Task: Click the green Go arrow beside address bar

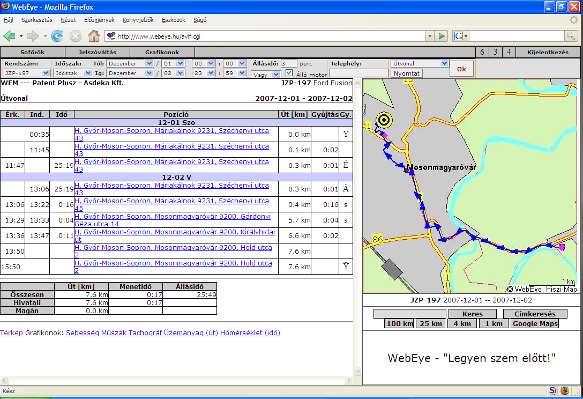Action: point(442,36)
